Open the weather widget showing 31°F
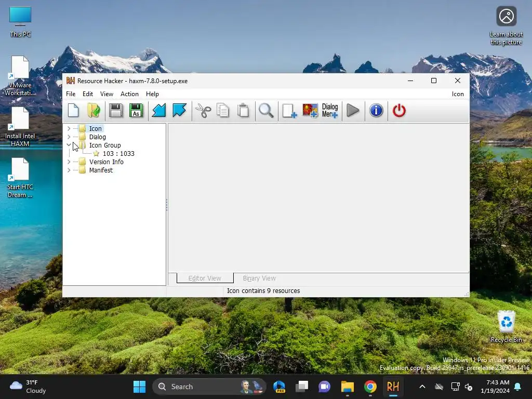Viewport: 532px width, 399px height. (x=28, y=387)
